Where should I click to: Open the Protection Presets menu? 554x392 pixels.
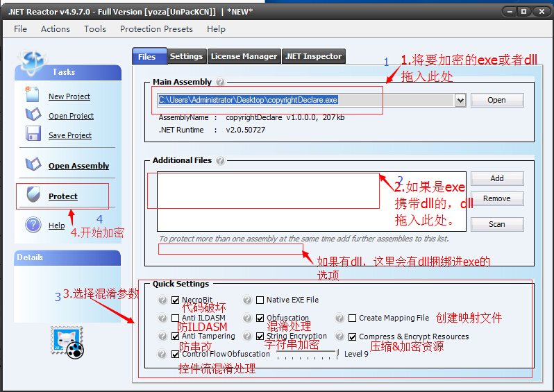(156, 29)
